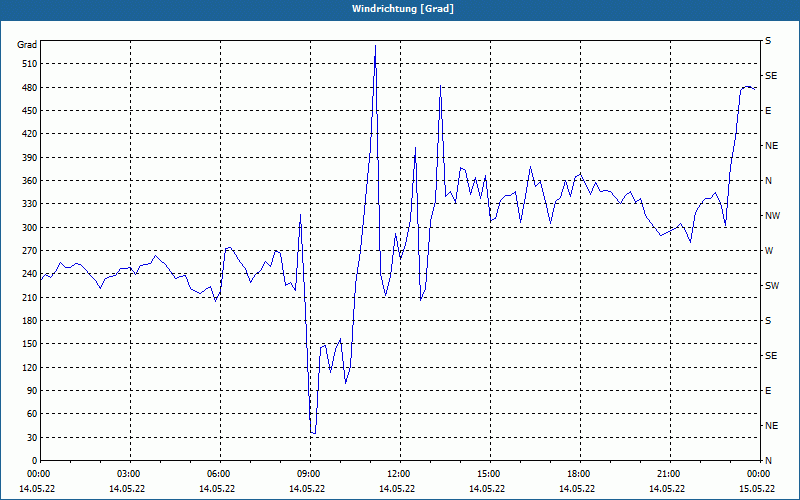The width and height of the screenshot is (800, 500).
Task: Select the 30 y-axis value
Action: point(32,437)
